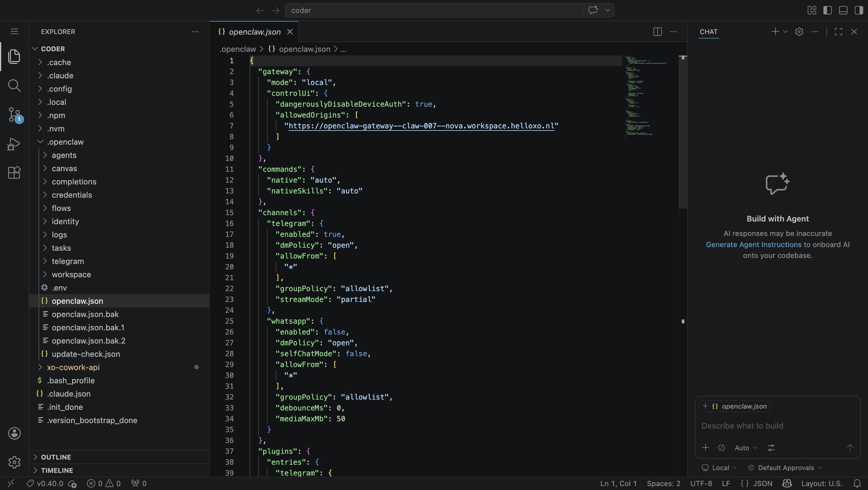Open the chat icon in title bar
The width and height of the screenshot is (868, 490).
click(x=593, y=10)
